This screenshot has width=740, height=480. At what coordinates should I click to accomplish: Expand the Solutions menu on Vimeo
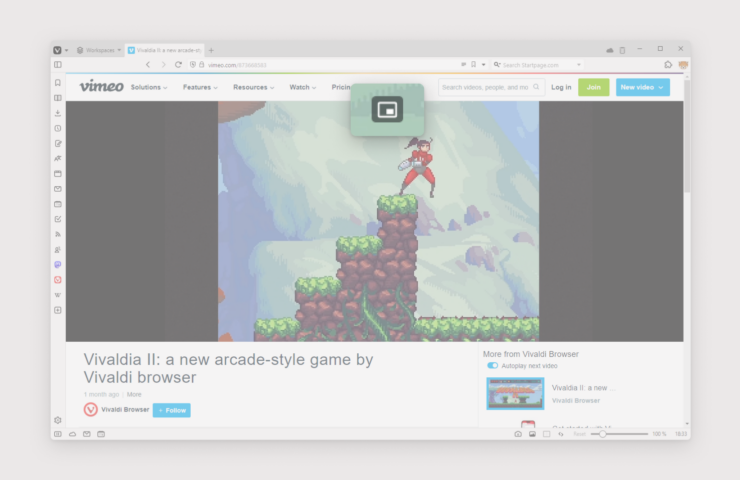(149, 87)
